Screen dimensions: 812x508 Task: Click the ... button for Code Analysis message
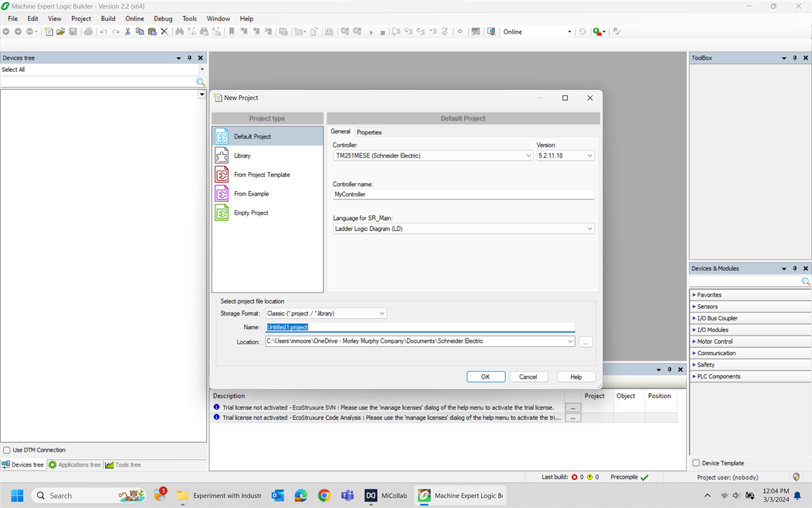573,418
